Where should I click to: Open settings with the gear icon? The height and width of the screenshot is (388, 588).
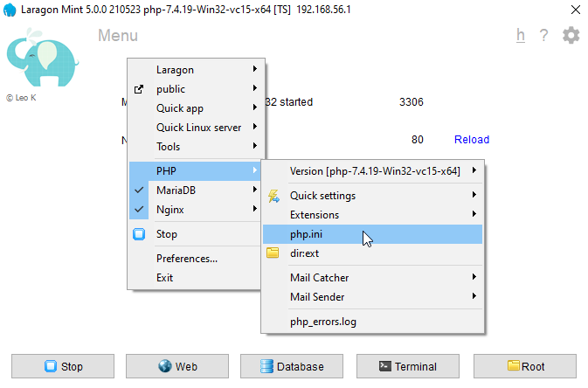point(571,36)
